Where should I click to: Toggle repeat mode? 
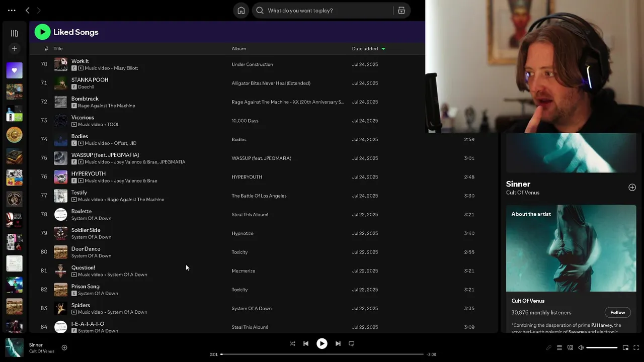(x=352, y=343)
